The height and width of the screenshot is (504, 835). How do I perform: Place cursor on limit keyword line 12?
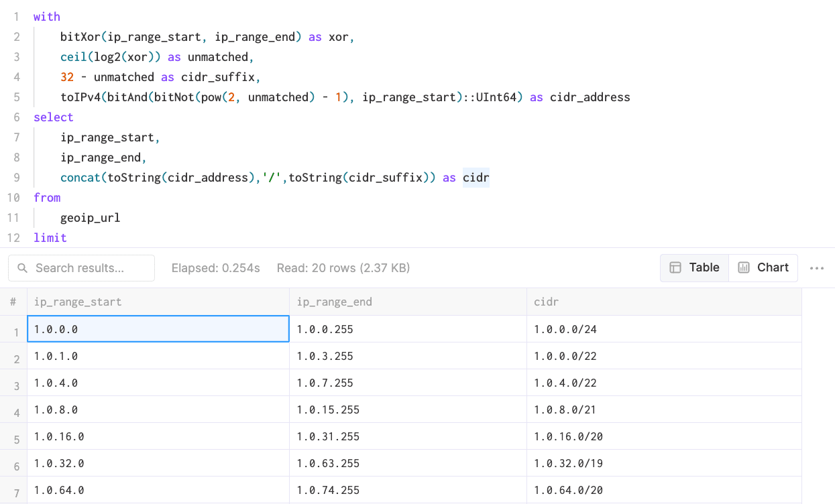(x=50, y=238)
